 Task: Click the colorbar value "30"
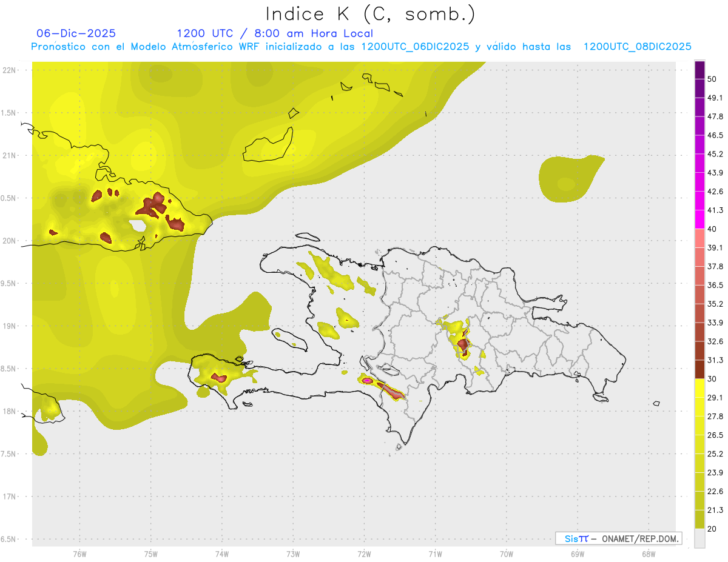point(712,379)
